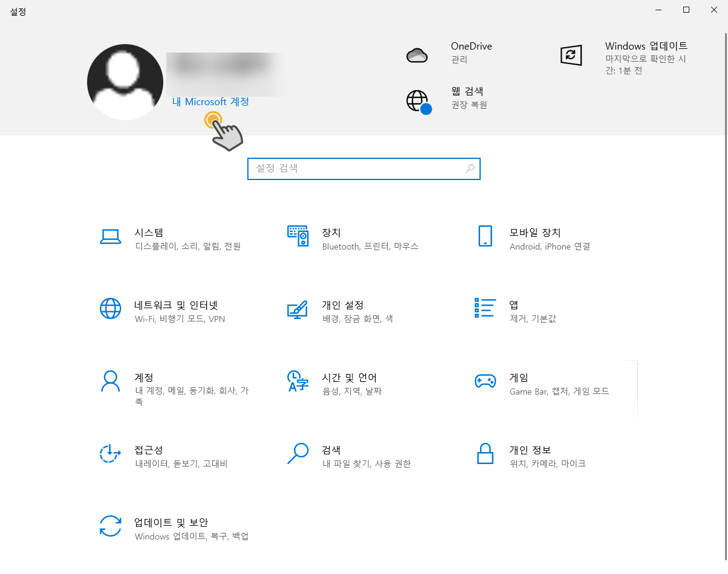Open 업데이트 및 보안 settings
This screenshot has height=574, width=728.
click(171, 523)
